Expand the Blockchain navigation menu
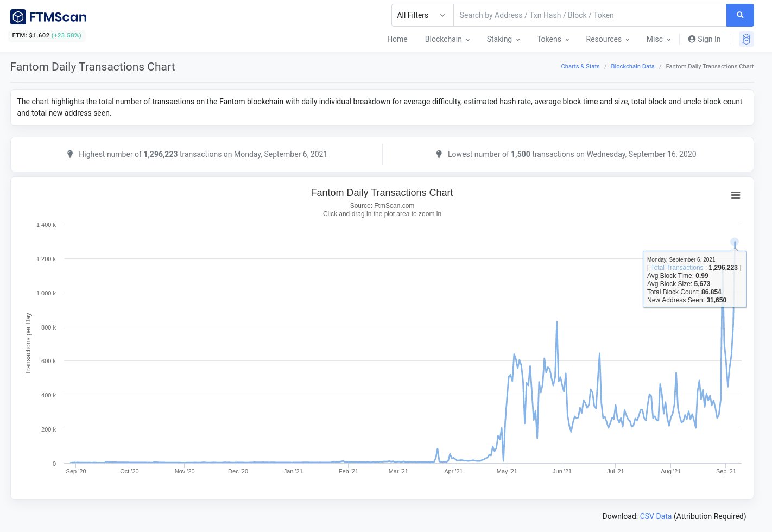 (x=447, y=39)
